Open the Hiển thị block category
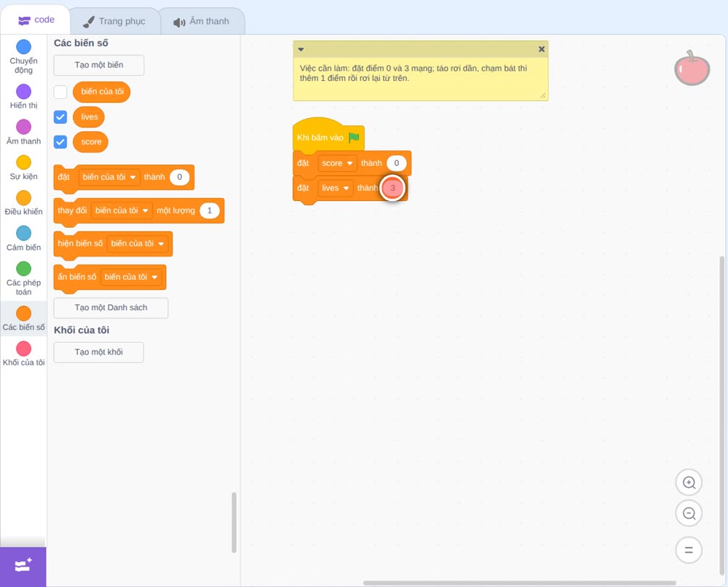The image size is (728, 587). [x=24, y=97]
